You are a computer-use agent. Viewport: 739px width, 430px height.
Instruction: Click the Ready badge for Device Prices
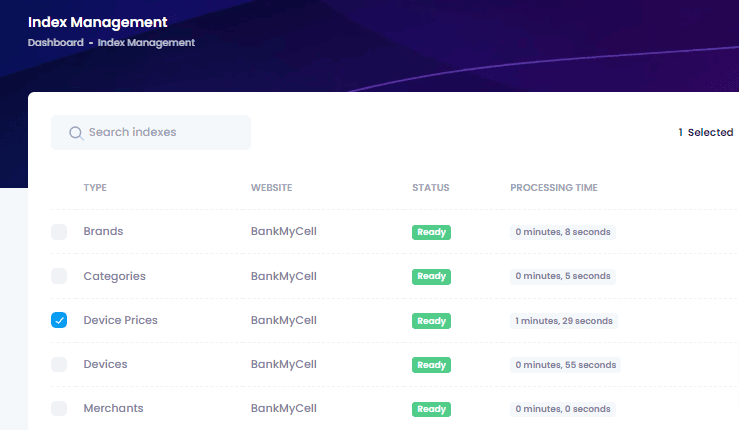[431, 321]
